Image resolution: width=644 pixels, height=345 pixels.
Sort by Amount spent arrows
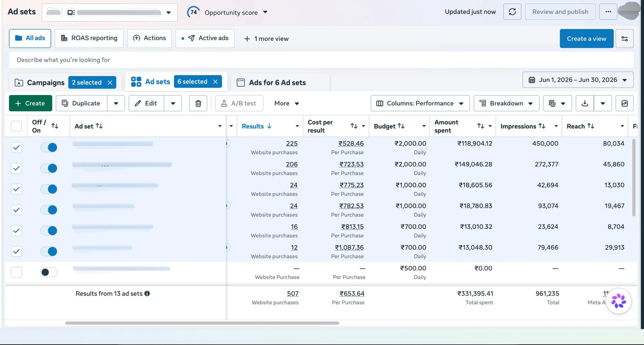coord(481,126)
